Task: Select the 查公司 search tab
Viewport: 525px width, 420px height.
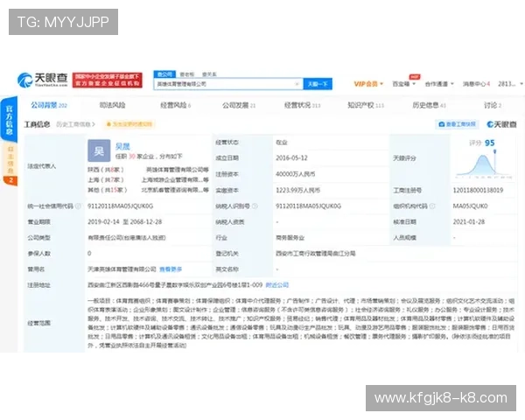Action: 164,74
